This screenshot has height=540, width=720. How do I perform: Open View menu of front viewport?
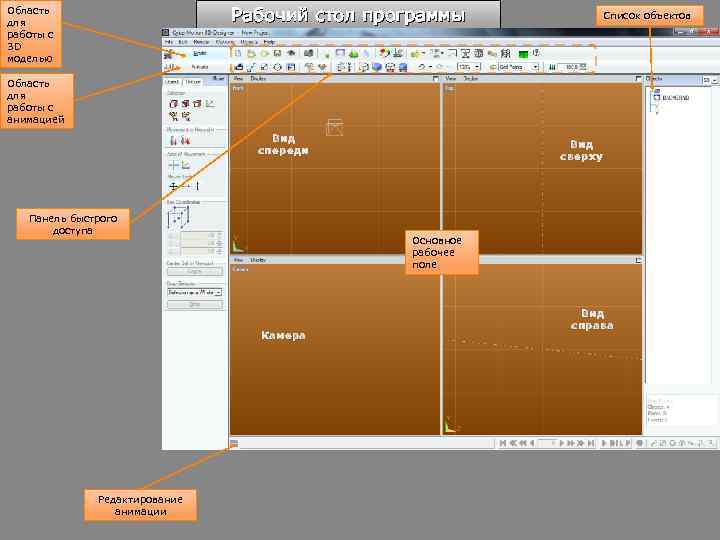pyautogui.click(x=238, y=79)
